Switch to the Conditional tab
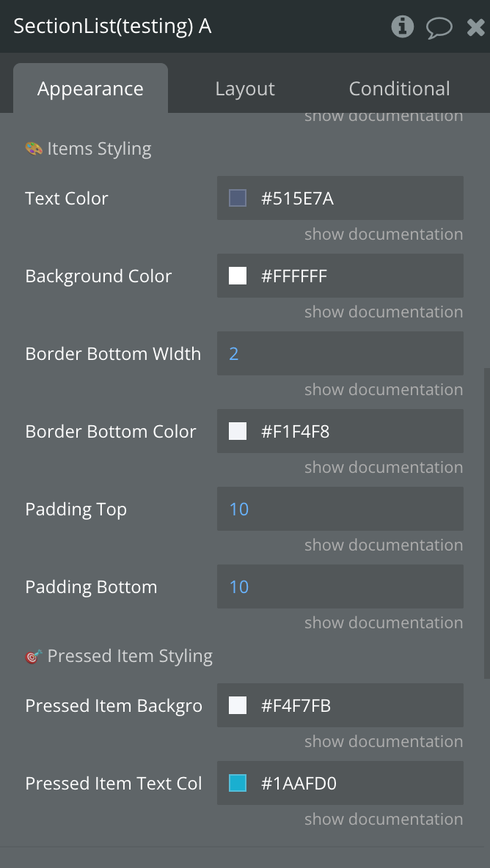The height and width of the screenshot is (868, 490). pos(399,89)
